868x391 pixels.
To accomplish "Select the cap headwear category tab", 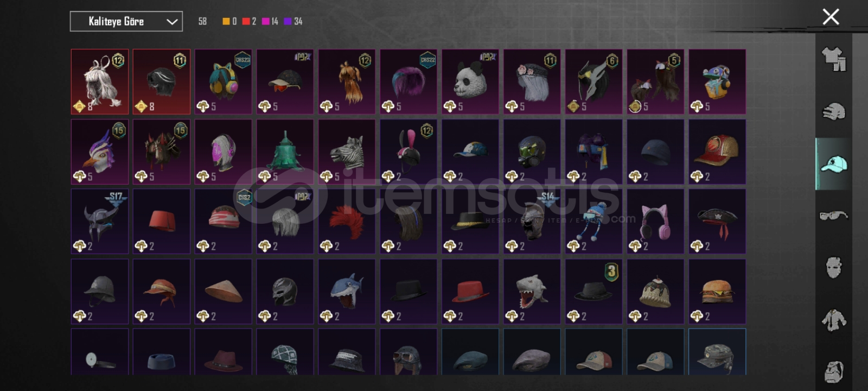I will coord(834,163).
